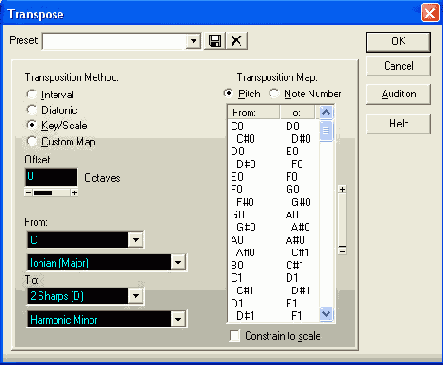Select the G#0 to A#0 map row

[x=274, y=227]
